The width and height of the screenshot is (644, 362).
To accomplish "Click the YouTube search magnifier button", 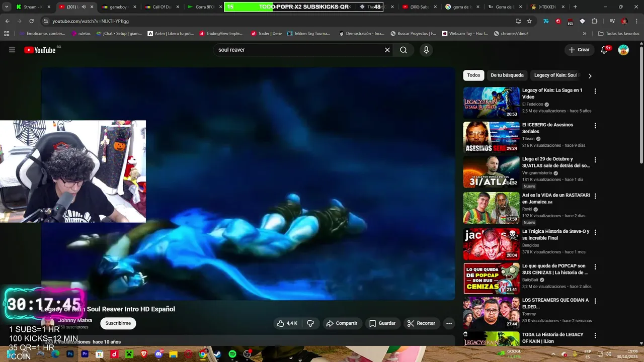I will click(x=404, y=50).
